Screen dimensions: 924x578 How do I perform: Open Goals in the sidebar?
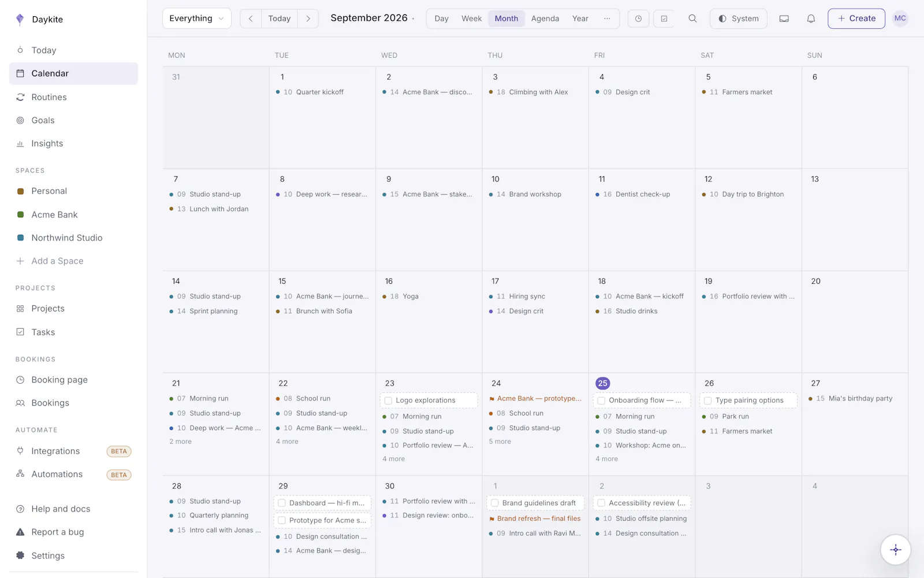click(x=74, y=120)
